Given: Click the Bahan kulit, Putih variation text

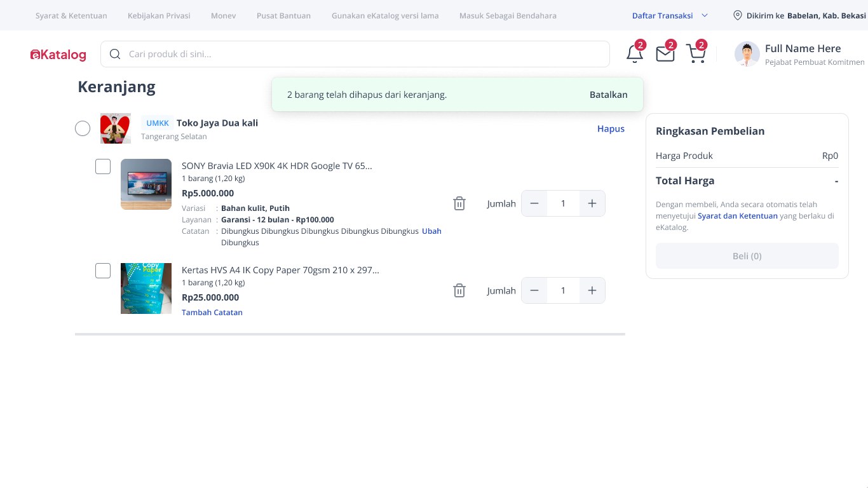Looking at the screenshot, I should point(255,208).
